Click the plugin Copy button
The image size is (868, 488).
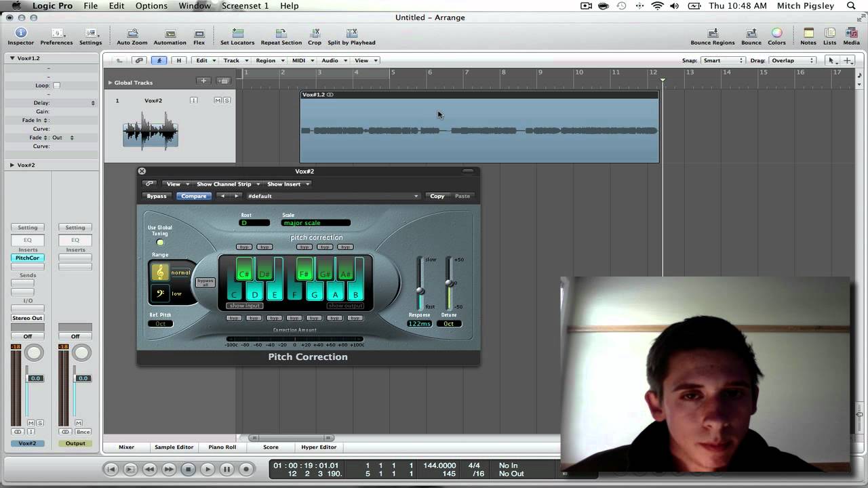437,196
